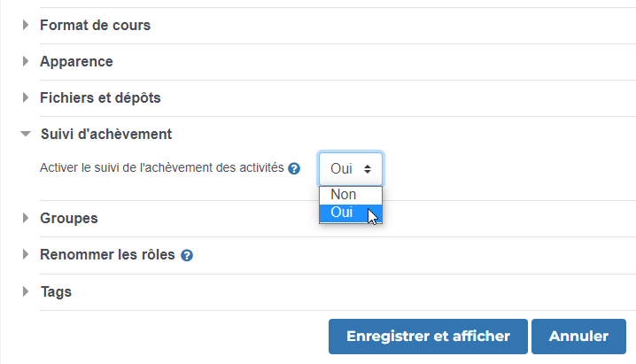636x364 pixels.
Task: Choose the highlighted Oui option
Action: pyautogui.click(x=342, y=213)
